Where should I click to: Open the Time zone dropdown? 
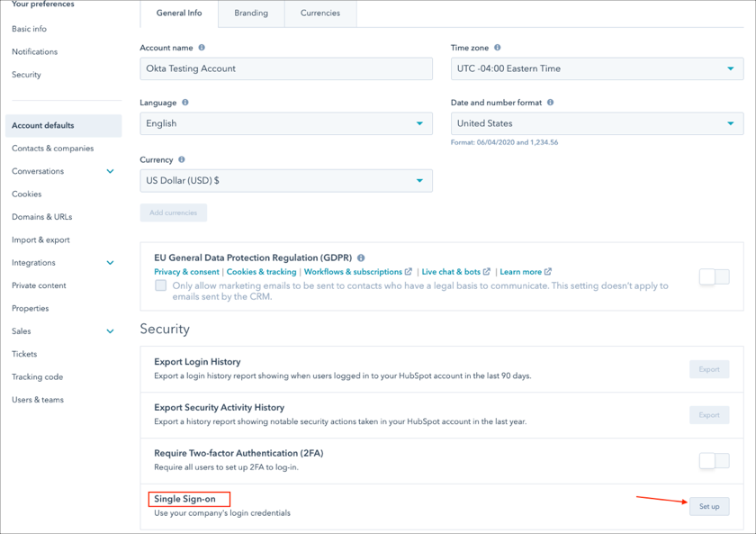597,68
